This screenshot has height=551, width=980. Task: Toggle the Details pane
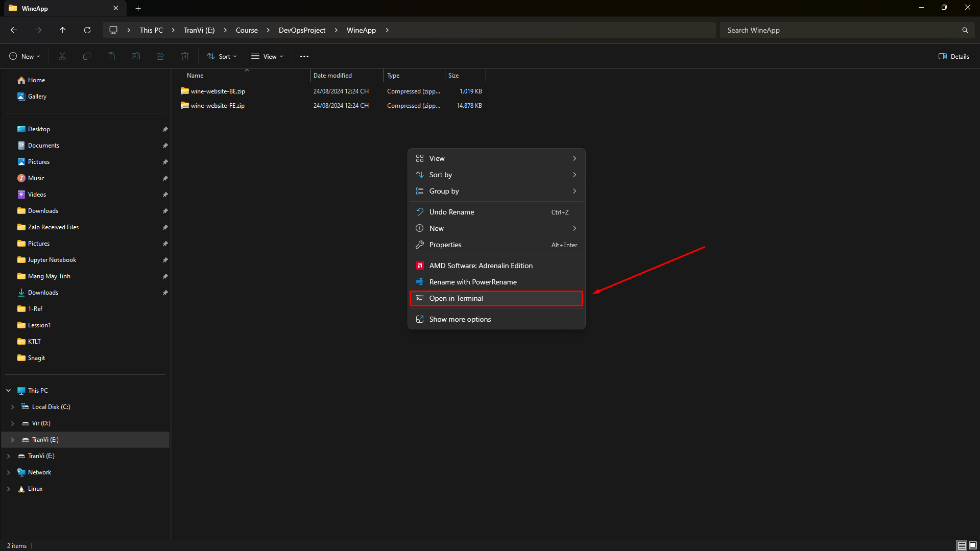point(954,56)
